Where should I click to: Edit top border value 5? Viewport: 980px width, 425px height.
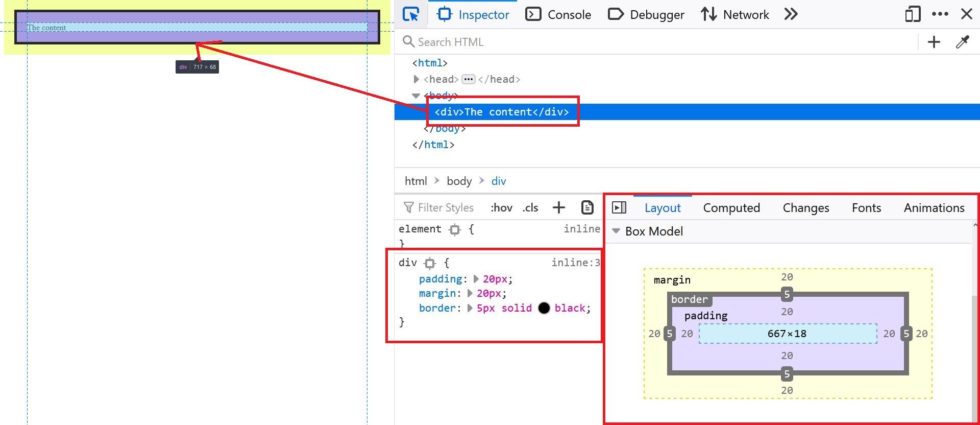pos(787,294)
